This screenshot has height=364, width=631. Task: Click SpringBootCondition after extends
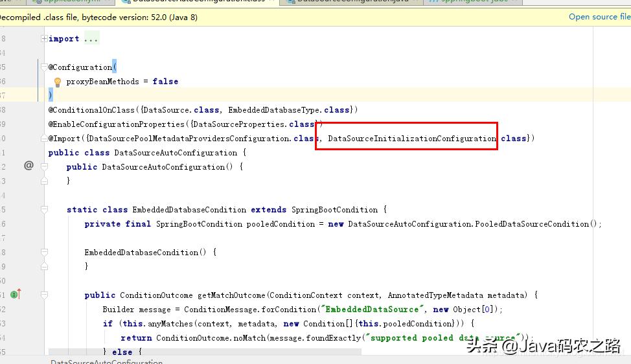[x=334, y=210]
